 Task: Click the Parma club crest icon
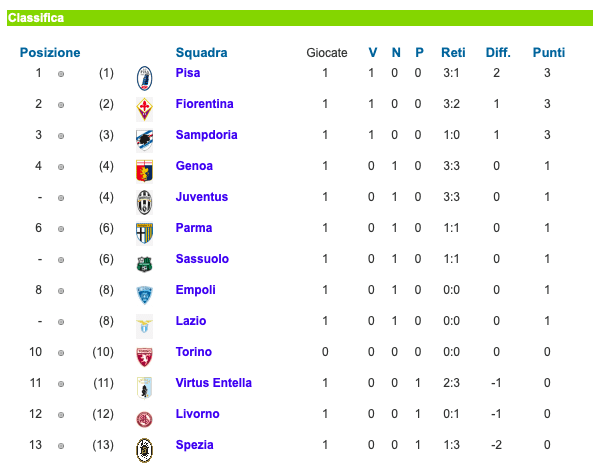pyautogui.click(x=145, y=232)
